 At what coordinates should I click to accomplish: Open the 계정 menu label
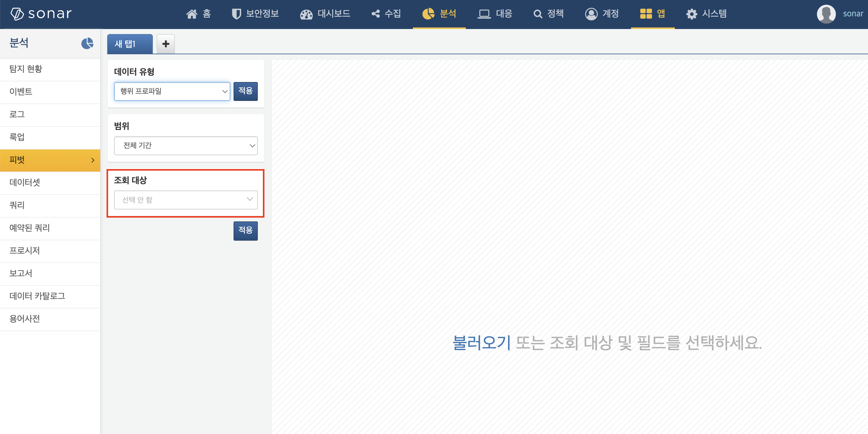(610, 14)
